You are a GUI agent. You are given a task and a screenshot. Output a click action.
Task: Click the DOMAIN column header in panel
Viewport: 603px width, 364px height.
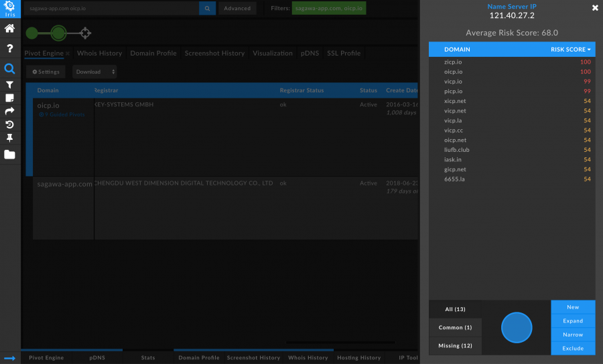(457, 50)
